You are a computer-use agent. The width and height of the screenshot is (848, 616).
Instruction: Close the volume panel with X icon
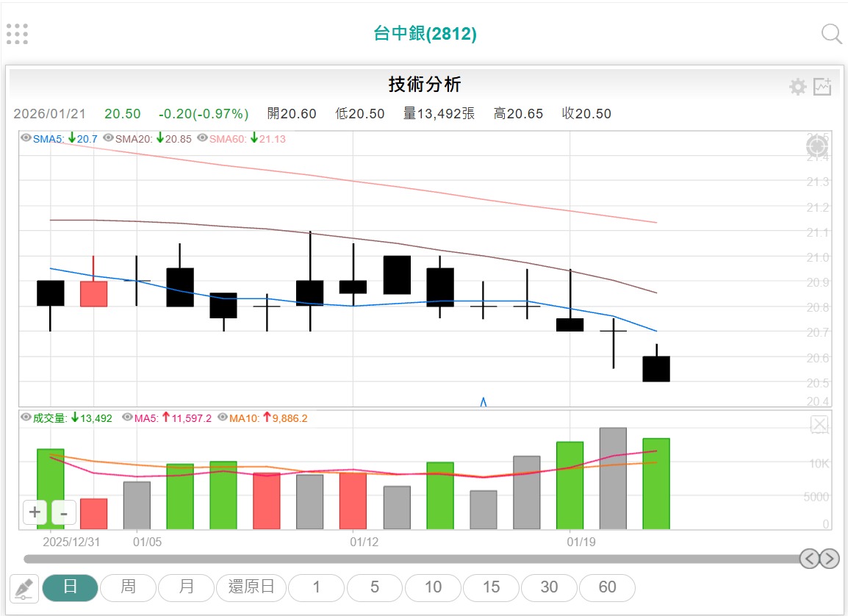click(819, 424)
